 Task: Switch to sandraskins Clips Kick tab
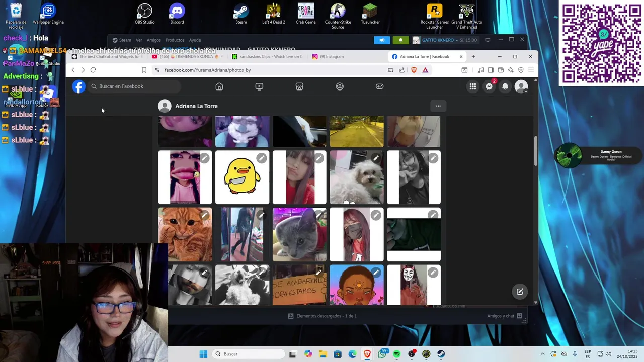(x=268, y=57)
